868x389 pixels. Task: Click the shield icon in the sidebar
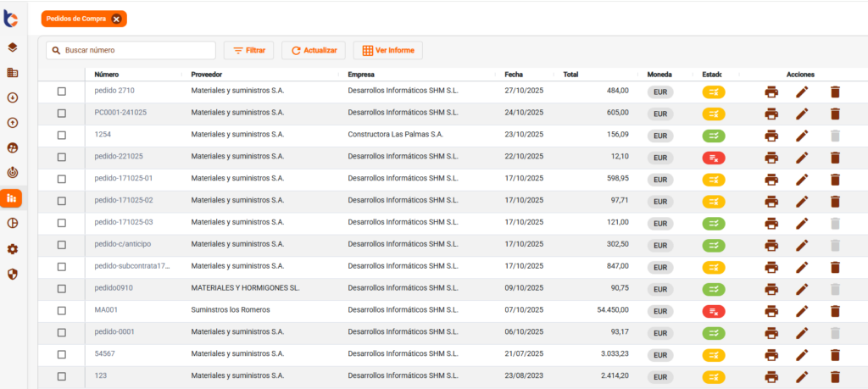click(13, 274)
